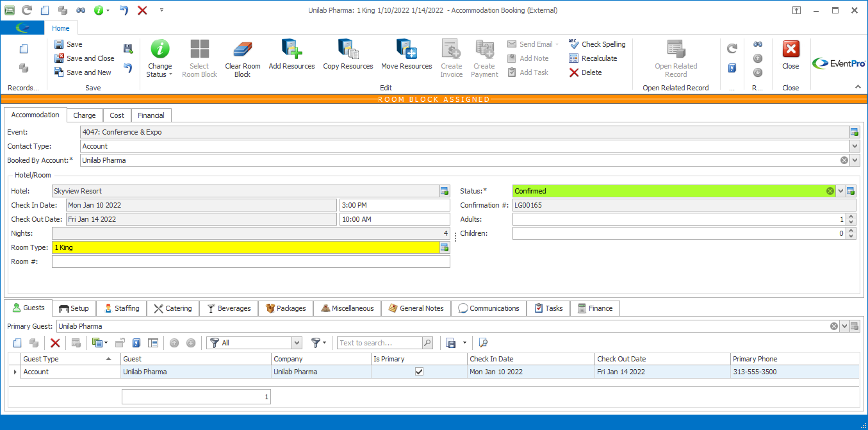
Task: Expand the Account guest row arrow
Action: 15,372
